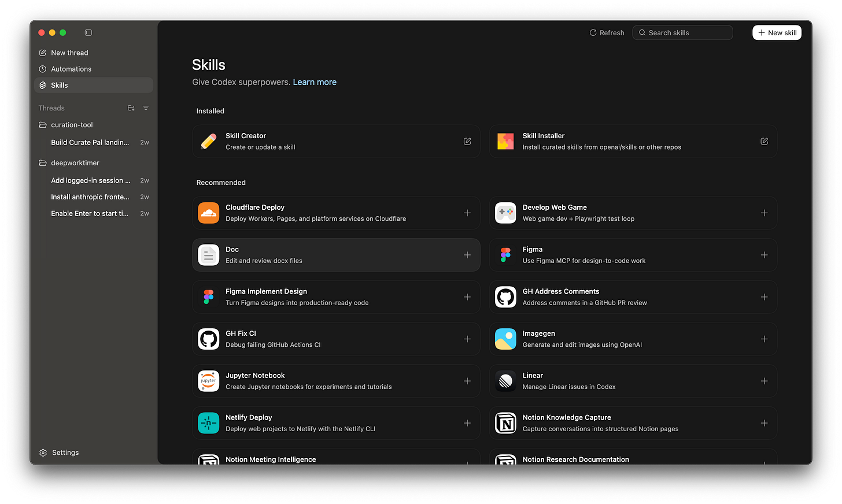Open thread Add logged-in session

[94, 180]
